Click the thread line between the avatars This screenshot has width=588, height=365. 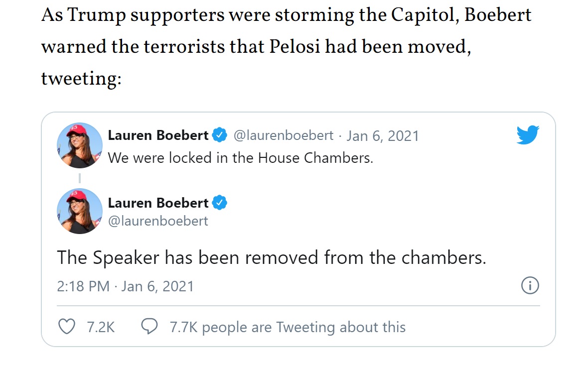pyautogui.click(x=80, y=178)
